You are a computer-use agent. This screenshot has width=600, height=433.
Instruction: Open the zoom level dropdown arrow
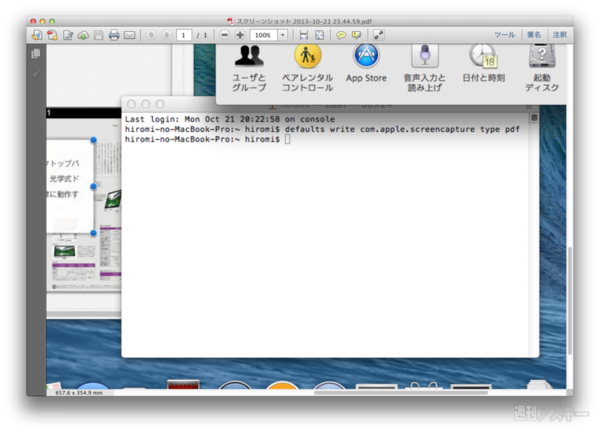(282, 35)
